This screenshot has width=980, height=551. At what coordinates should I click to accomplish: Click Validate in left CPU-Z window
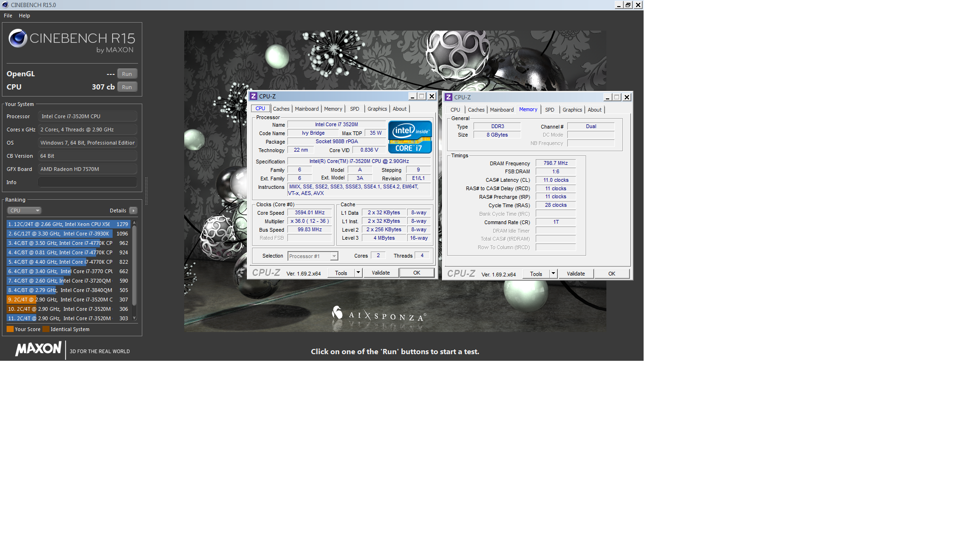(381, 273)
